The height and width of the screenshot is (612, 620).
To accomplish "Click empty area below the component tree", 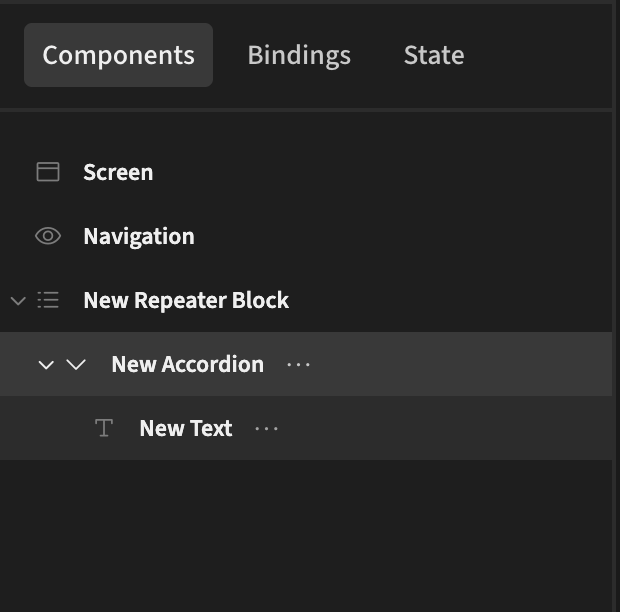I will click(x=306, y=536).
